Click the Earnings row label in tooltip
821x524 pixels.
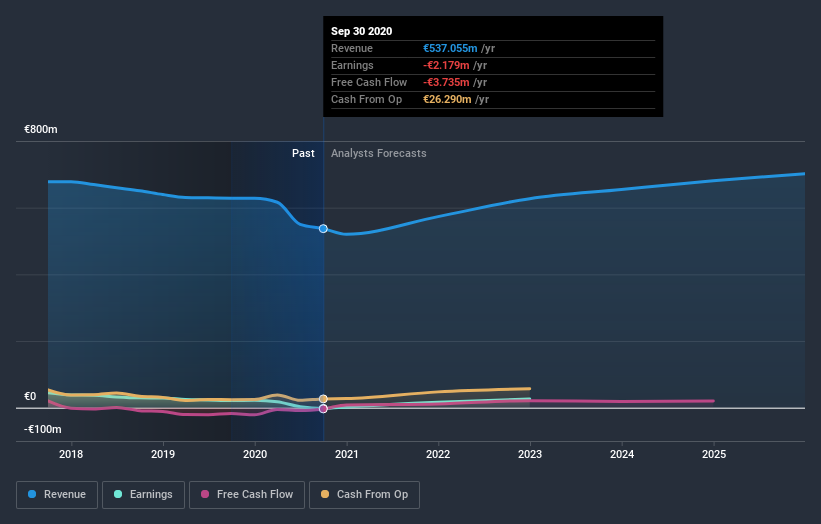pos(352,65)
